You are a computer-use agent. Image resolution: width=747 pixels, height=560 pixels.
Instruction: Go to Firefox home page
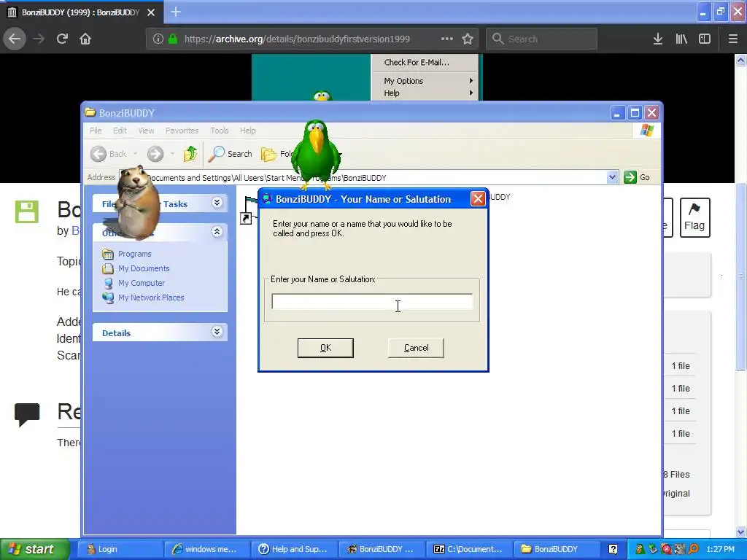[x=85, y=39]
